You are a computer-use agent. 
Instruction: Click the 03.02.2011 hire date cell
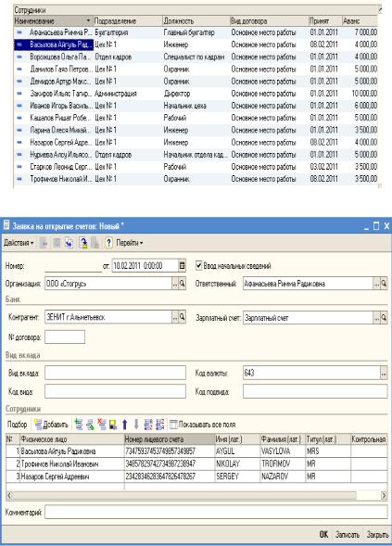point(325,167)
